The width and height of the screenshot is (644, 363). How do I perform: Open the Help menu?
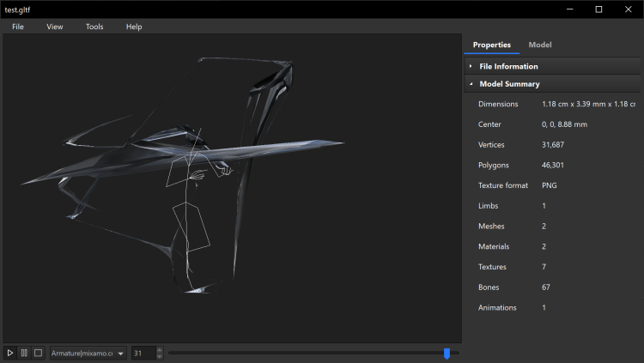coord(134,27)
